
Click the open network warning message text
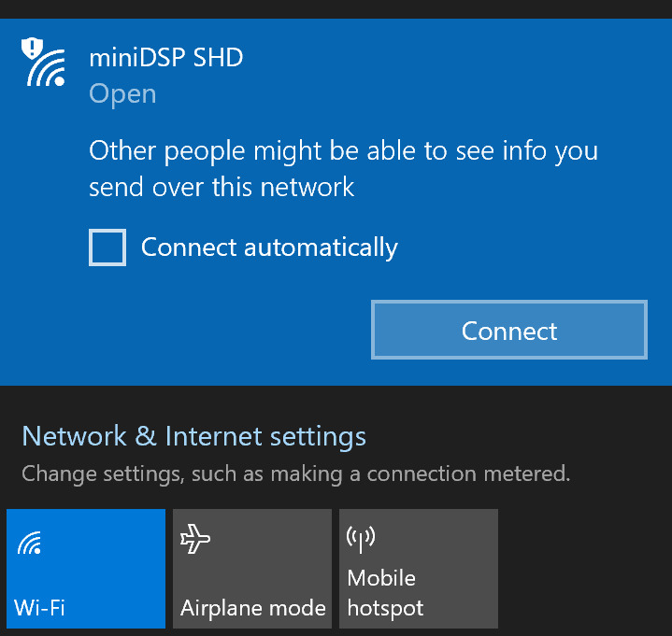(x=343, y=169)
